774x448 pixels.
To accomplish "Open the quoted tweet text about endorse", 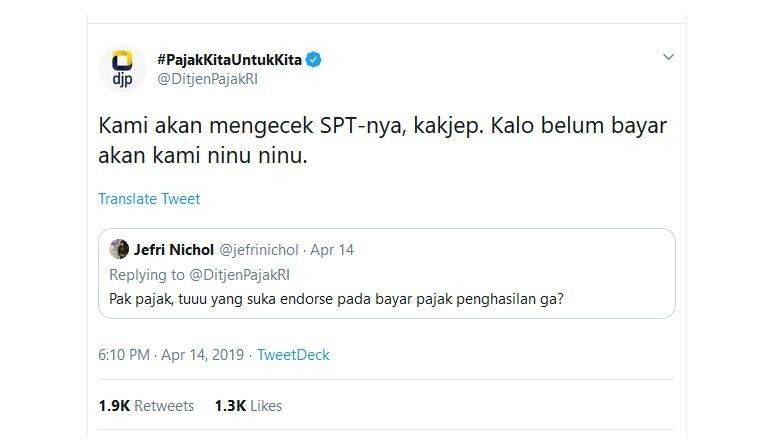I will pos(336,299).
